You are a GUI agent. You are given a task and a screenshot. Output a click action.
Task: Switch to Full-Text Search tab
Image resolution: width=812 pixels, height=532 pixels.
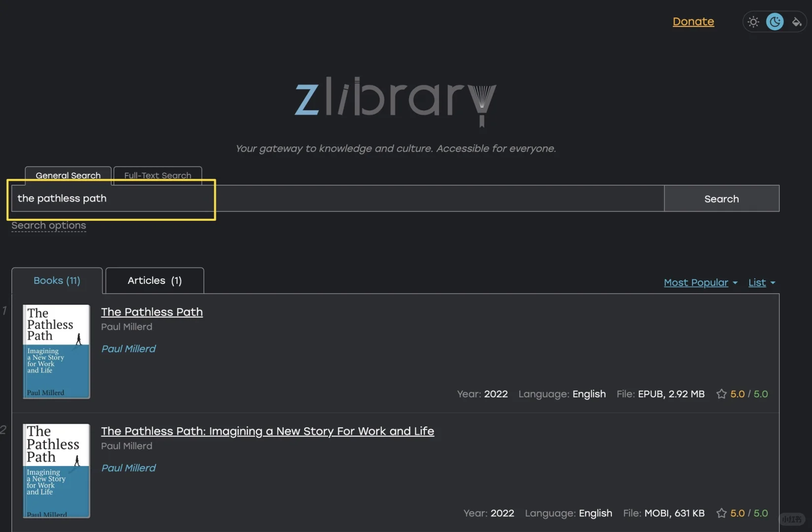(158, 175)
